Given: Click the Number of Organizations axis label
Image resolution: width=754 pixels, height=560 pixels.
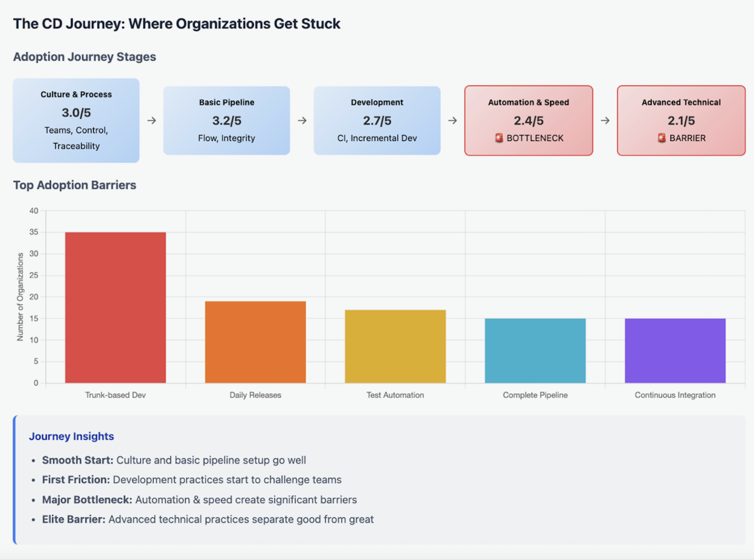Looking at the screenshot, I should [x=20, y=297].
